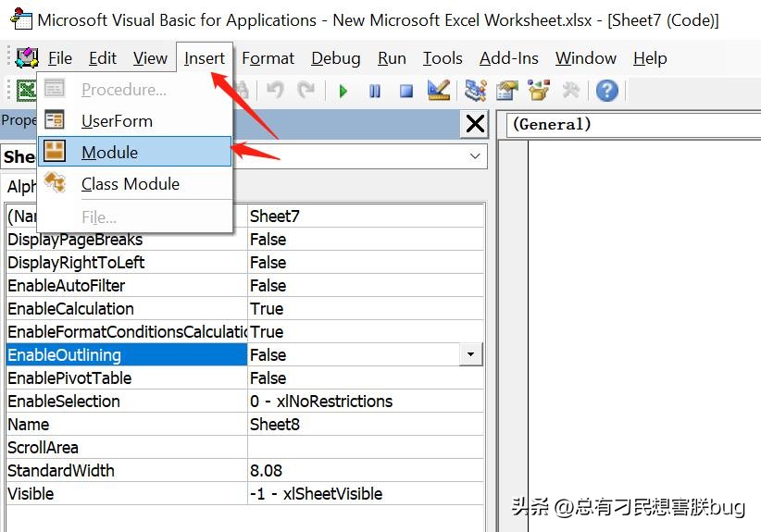Click the empty ScrollArea value field
Screen dimensions: 761x532
click(x=366, y=447)
